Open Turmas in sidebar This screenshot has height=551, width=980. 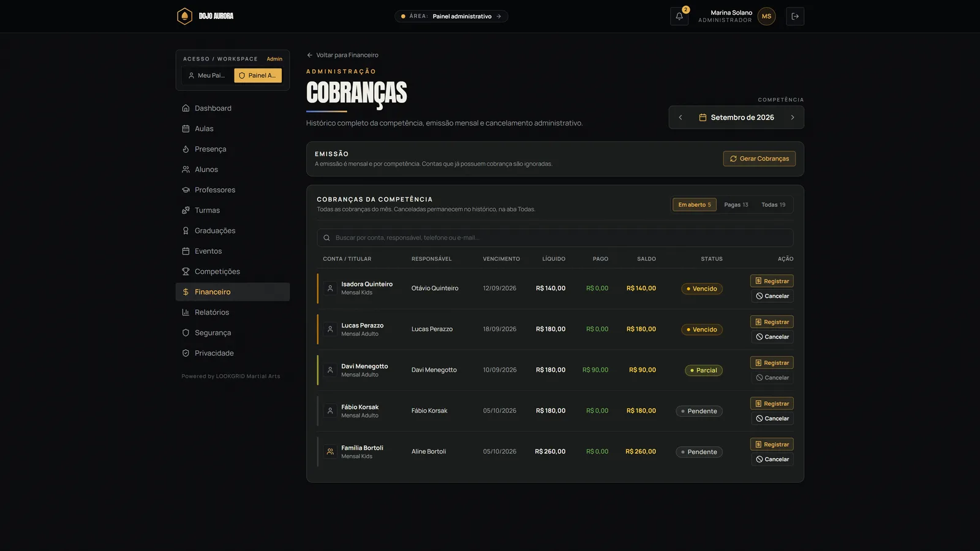(x=233, y=211)
